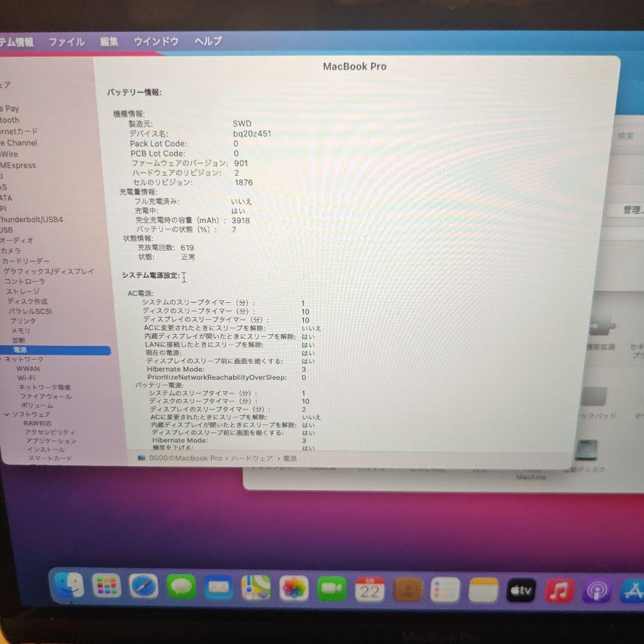The width and height of the screenshot is (644, 644).
Task: Collapse the ソフトウェア section in sidebar
Action: 7,414
